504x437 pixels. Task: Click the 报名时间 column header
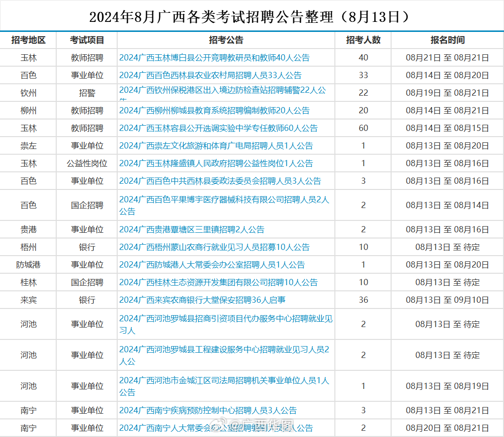[x=446, y=40]
